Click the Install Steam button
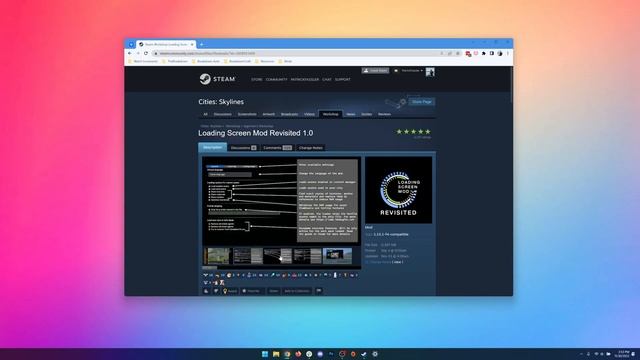 click(375, 71)
